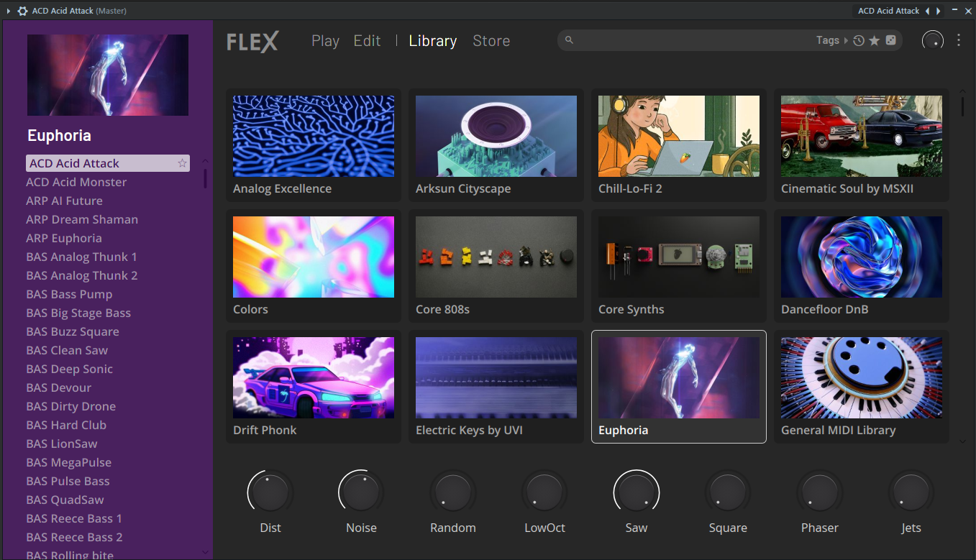Choose the BAS Big Stage Bass preset

pyautogui.click(x=78, y=313)
